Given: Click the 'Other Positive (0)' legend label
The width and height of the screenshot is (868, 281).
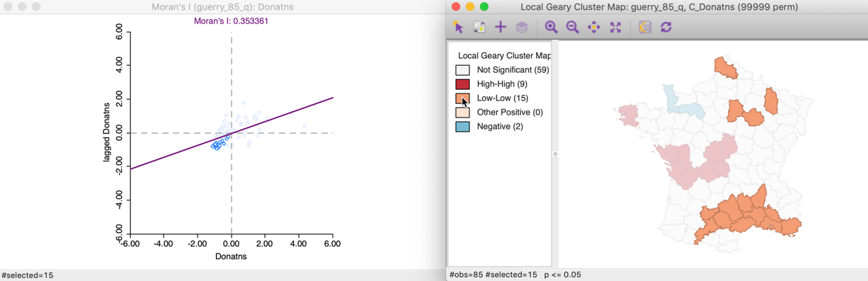Looking at the screenshot, I should pyautogui.click(x=510, y=113).
